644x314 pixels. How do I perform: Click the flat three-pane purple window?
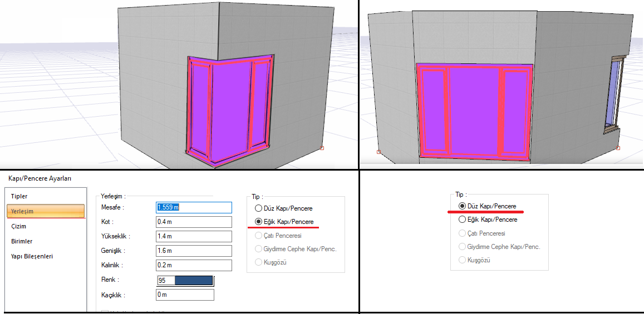(474, 112)
